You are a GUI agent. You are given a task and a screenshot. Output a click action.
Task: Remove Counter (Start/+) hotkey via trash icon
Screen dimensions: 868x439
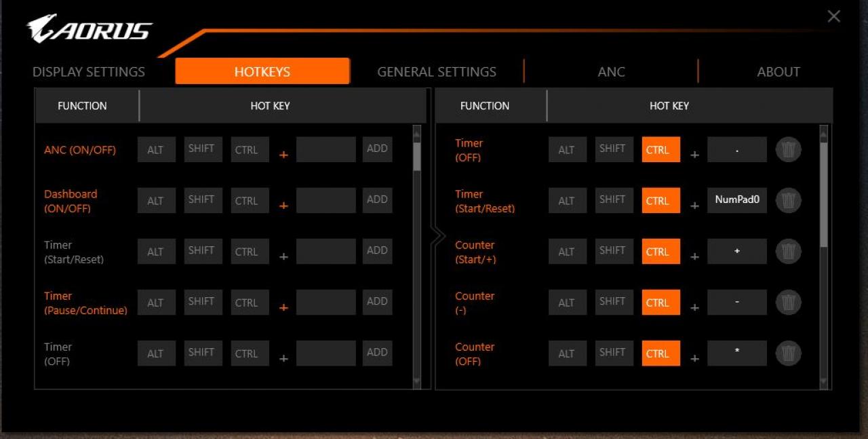(788, 252)
